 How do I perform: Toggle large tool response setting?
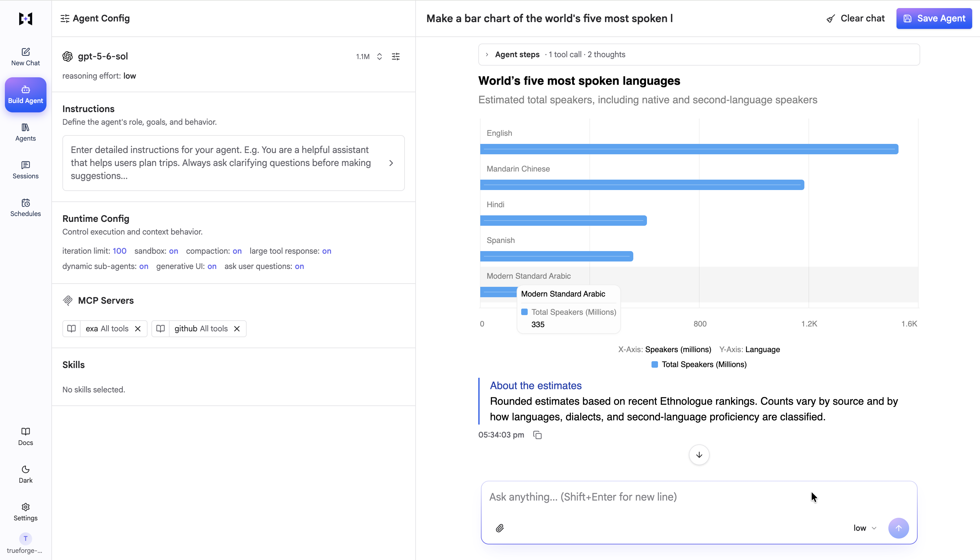click(327, 251)
